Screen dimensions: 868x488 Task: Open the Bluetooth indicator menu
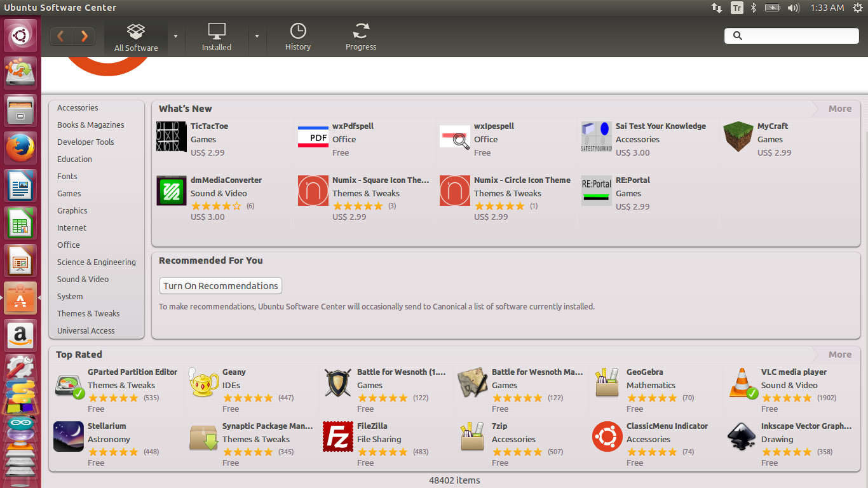[754, 8]
